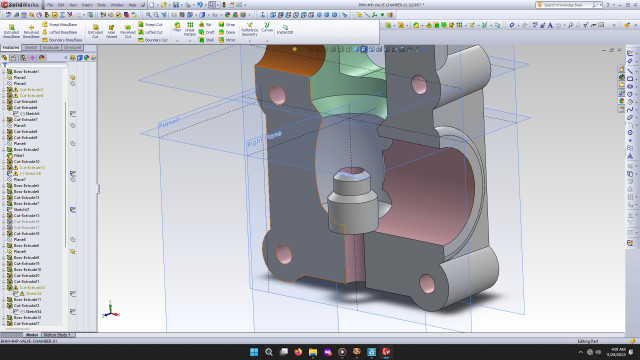
Task: Click the Right Plane label in viewport
Action: pos(264,139)
